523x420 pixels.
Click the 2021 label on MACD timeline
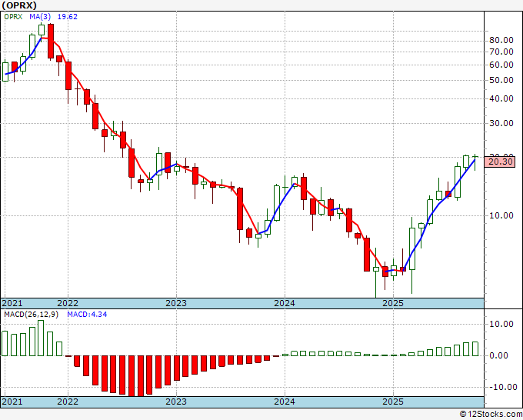[x=12, y=402]
